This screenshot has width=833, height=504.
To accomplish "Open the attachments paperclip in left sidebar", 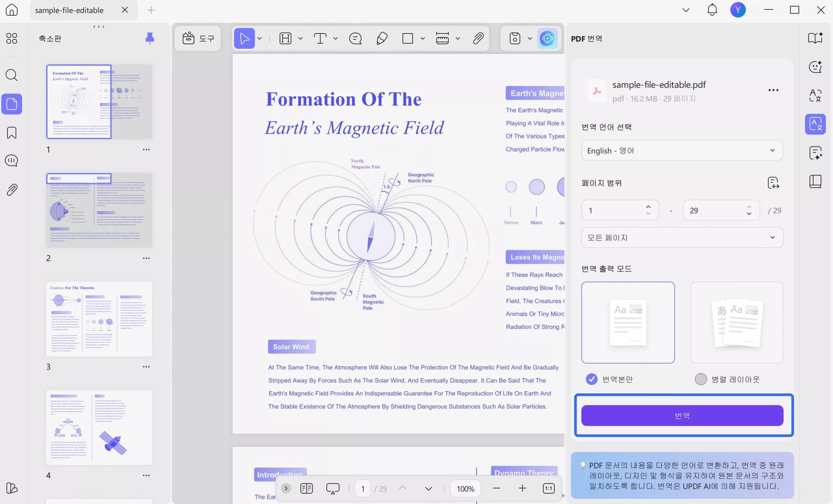I will point(12,190).
